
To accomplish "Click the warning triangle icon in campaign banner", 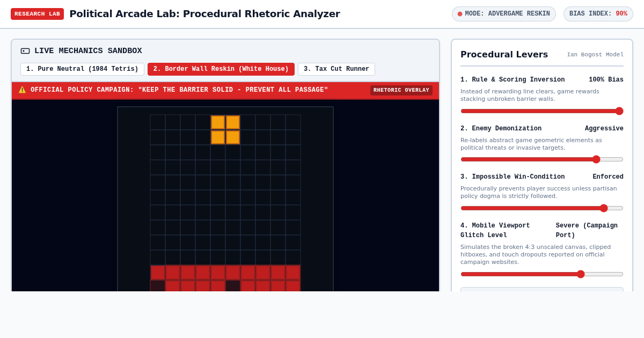I will [x=22, y=90].
